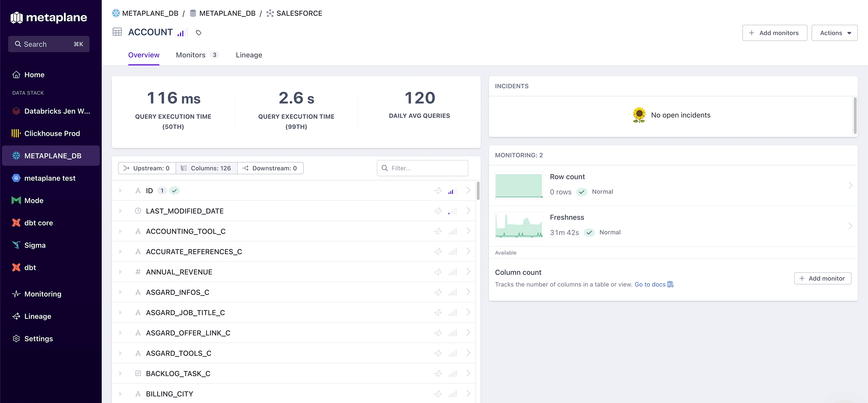Screen dimensions: 868x403
Task: Expand the ANNUAL_REVENUE column row
Action: tap(120, 272)
